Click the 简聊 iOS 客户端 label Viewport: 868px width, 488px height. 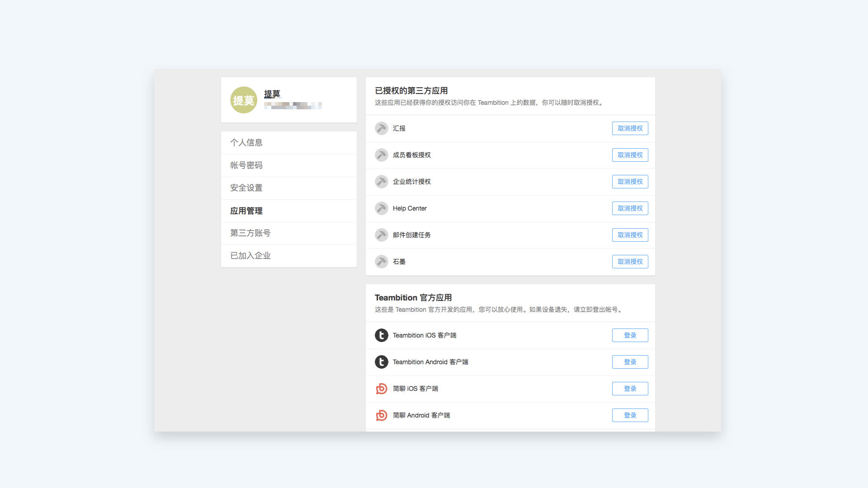(x=415, y=389)
